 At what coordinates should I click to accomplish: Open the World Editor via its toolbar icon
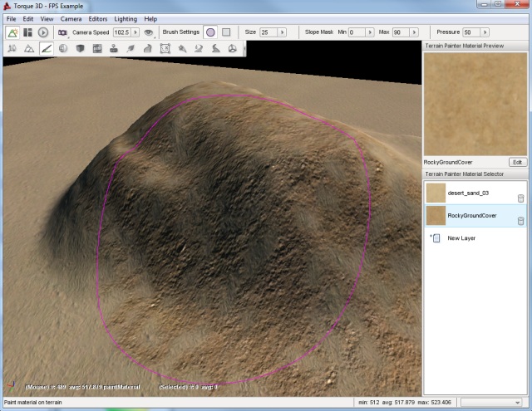[x=12, y=32]
